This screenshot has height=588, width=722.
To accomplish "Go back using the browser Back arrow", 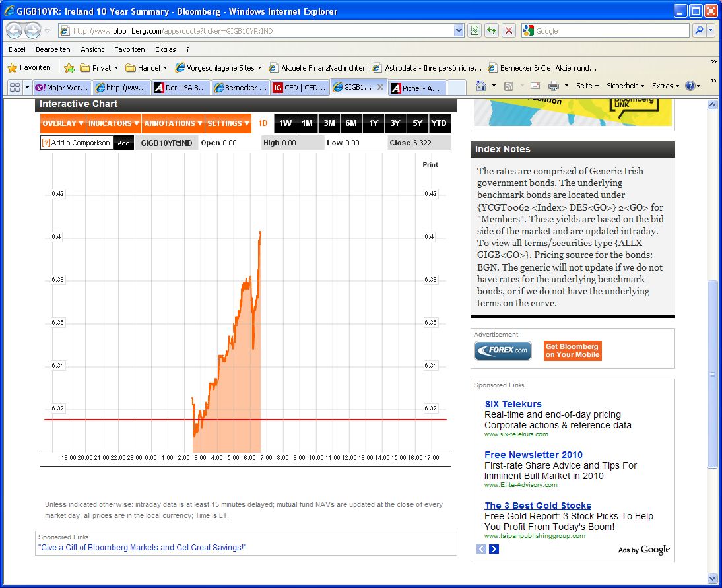I will pyautogui.click(x=15, y=31).
